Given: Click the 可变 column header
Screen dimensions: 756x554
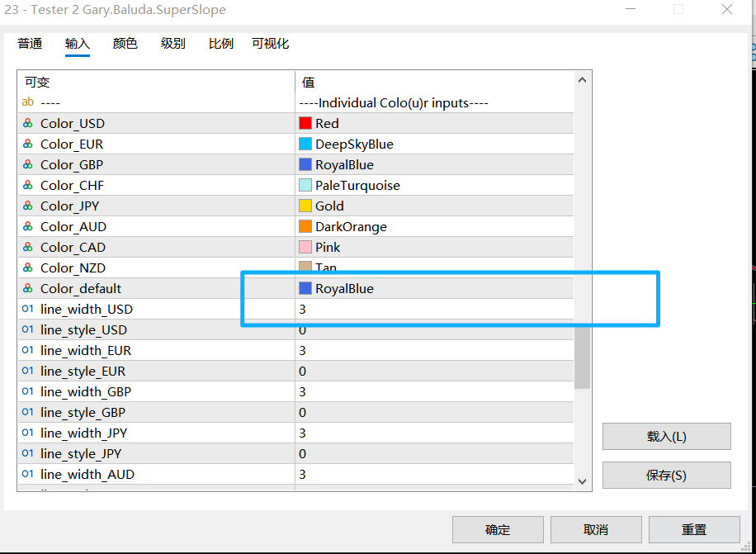Looking at the screenshot, I should coord(37,82).
